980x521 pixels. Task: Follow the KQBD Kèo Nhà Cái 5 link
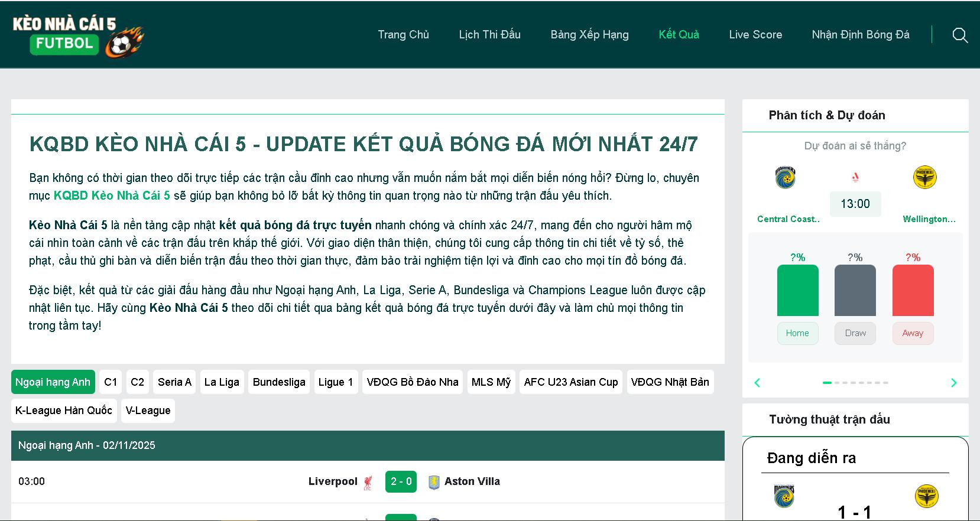coord(112,196)
